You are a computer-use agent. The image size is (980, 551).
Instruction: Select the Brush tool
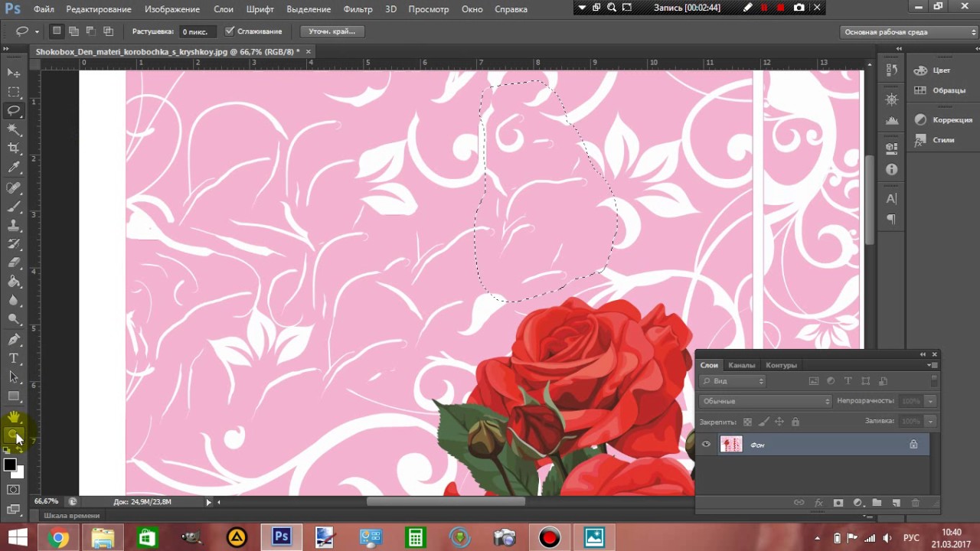14,206
